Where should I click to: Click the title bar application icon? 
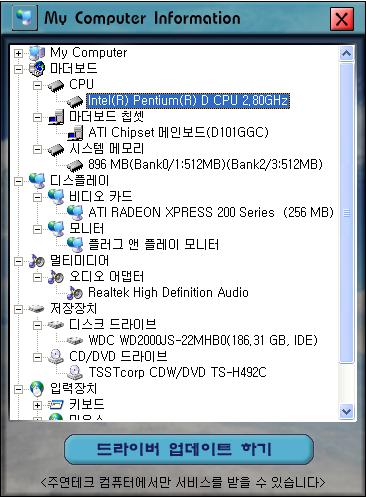pos(25,18)
